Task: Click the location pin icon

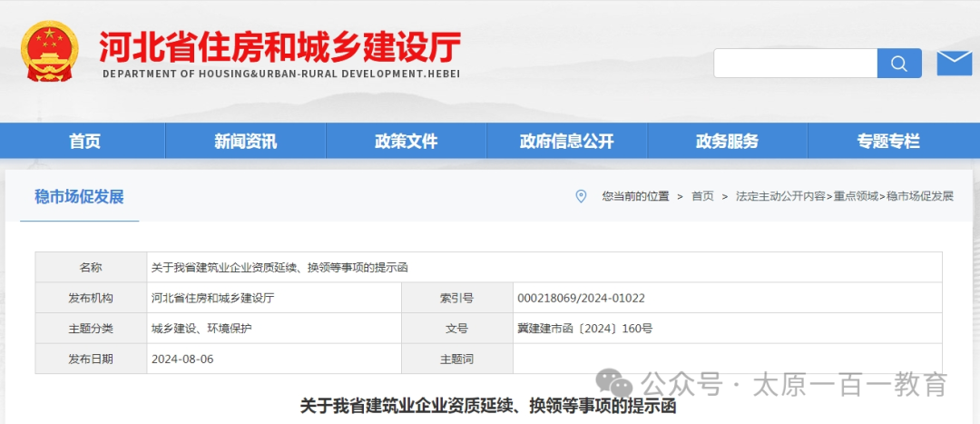Action: (x=581, y=196)
